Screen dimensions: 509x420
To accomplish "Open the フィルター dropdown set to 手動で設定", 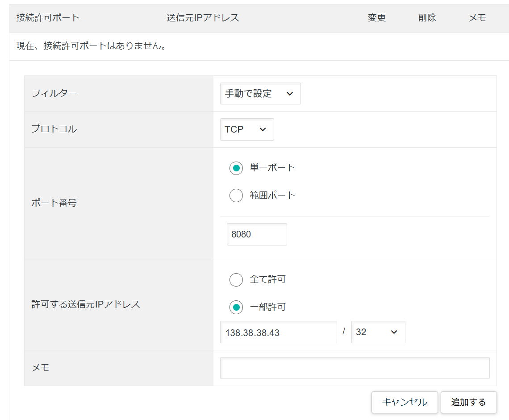I will [260, 94].
